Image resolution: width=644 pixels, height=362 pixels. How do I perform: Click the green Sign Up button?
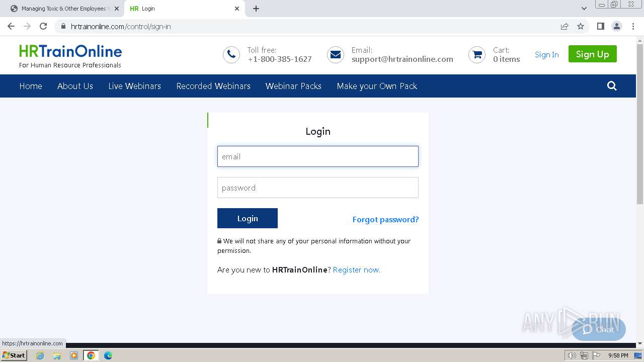point(592,54)
